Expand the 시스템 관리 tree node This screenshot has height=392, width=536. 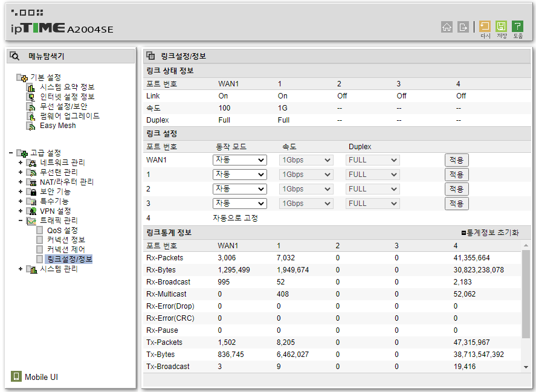21,269
